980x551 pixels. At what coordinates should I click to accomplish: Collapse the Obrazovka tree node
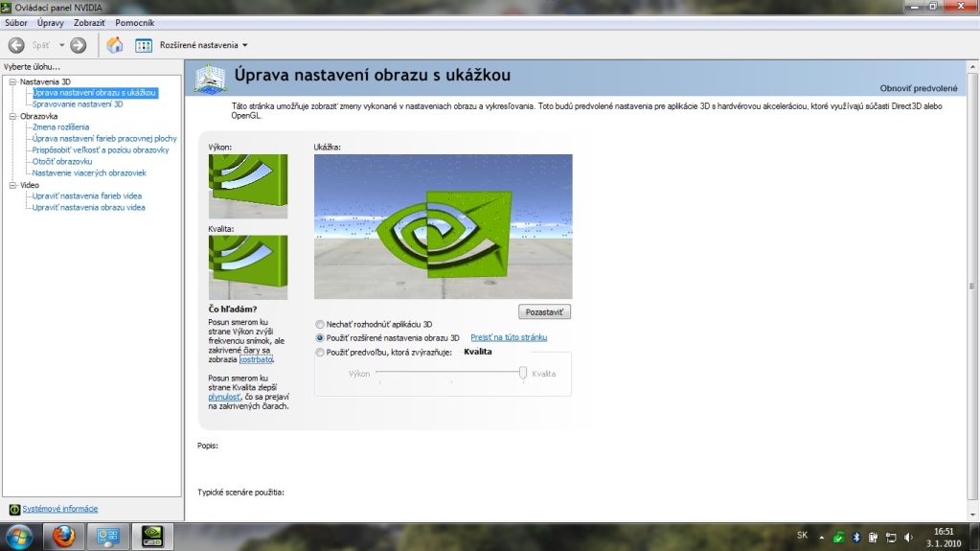(x=12, y=116)
